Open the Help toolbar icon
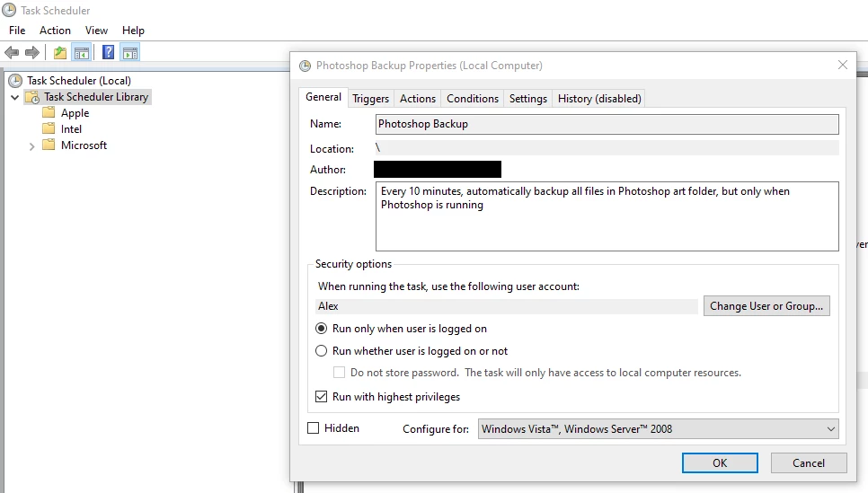 pyautogui.click(x=109, y=53)
